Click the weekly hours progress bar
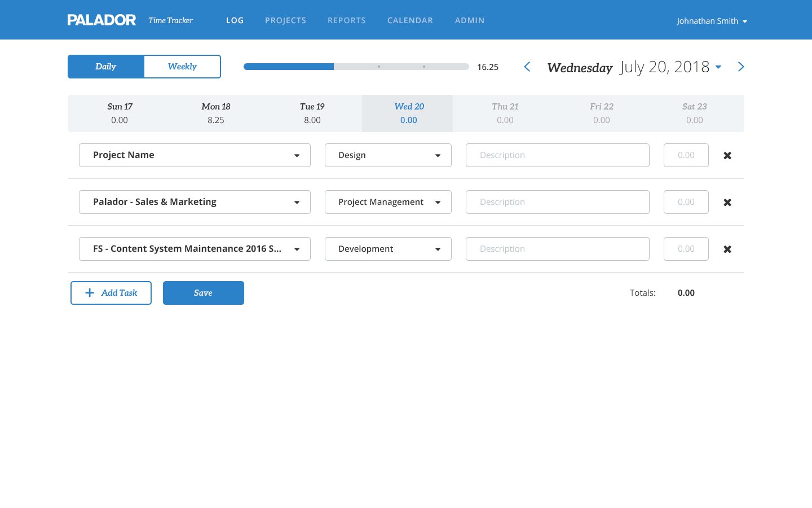Screen dimensions: 812x508 click(x=356, y=67)
